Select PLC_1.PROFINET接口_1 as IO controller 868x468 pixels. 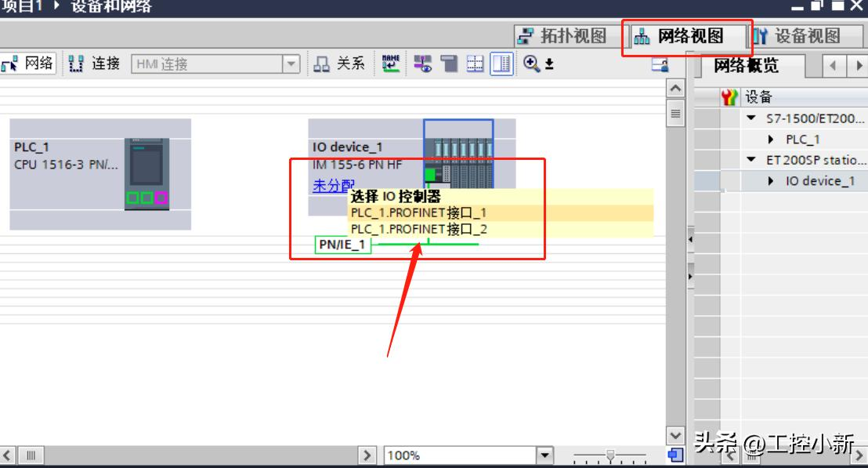(500, 213)
